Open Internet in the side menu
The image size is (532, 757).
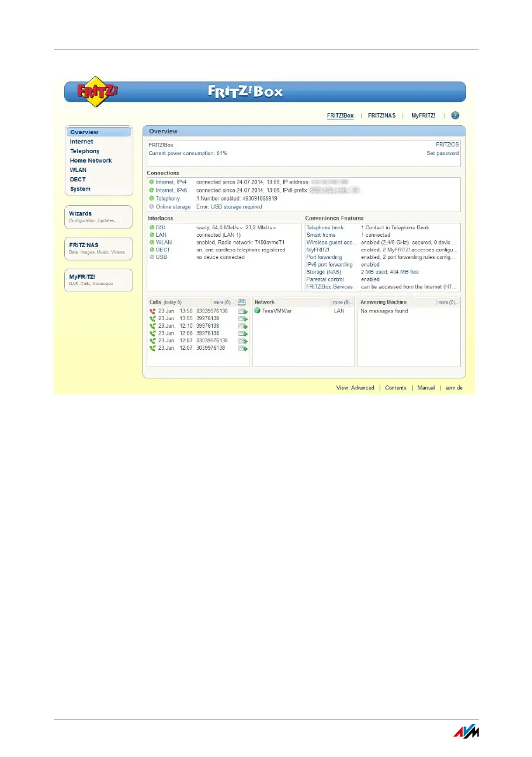(82, 142)
